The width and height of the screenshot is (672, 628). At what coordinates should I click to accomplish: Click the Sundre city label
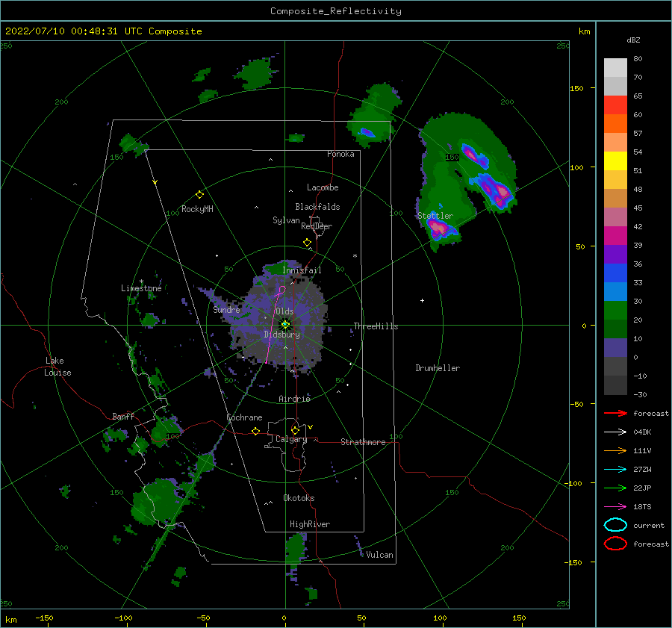[x=226, y=309]
